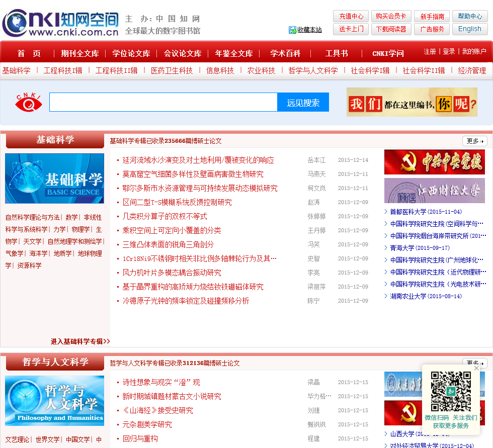The image size is (493, 448).
Task: Open 湖南农业大学 (2015-08-14) link
Action: click(x=426, y=296)
